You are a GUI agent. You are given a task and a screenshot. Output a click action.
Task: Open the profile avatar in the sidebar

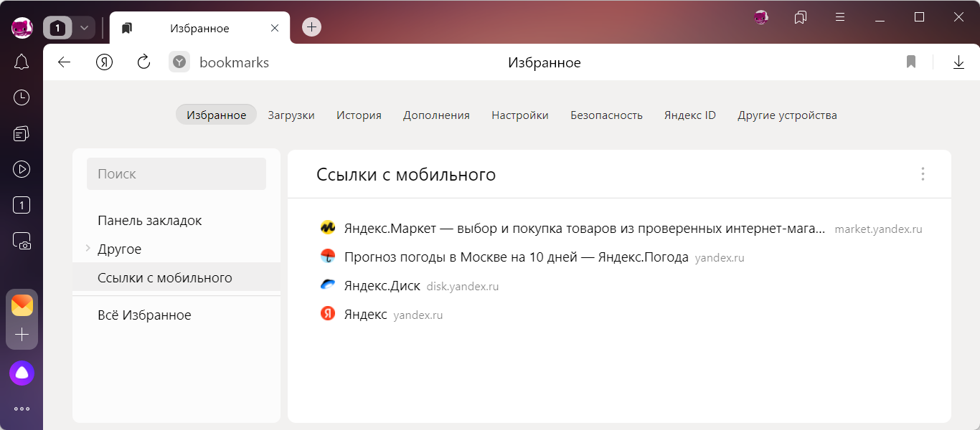tap(22, 28)
